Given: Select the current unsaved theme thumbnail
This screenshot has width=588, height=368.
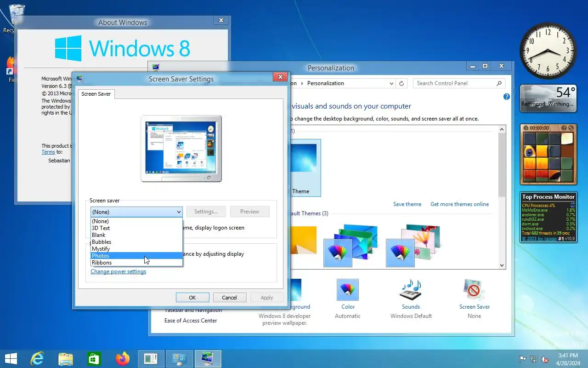Looking at the screenshot, I should click(305, 168).
